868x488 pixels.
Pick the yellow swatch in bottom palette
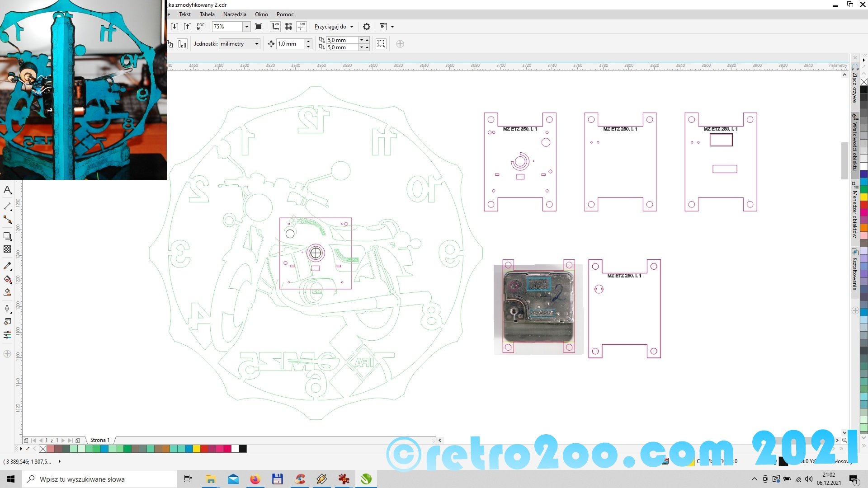tap(197, 449)
